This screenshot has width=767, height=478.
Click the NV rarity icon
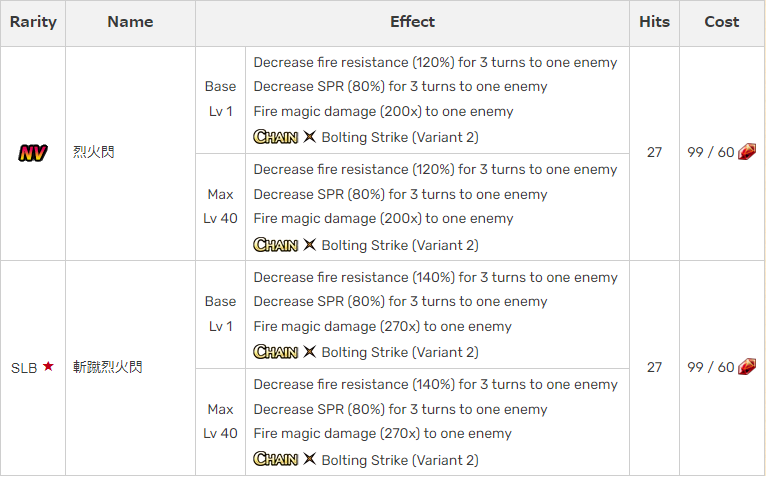click(x=33, y=153)
